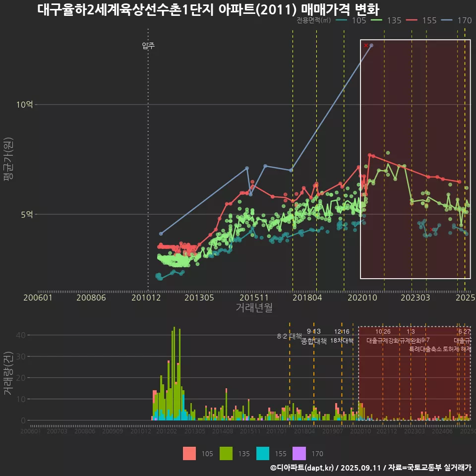Click 202112 on the volume chart x-axis

[386, 431]
